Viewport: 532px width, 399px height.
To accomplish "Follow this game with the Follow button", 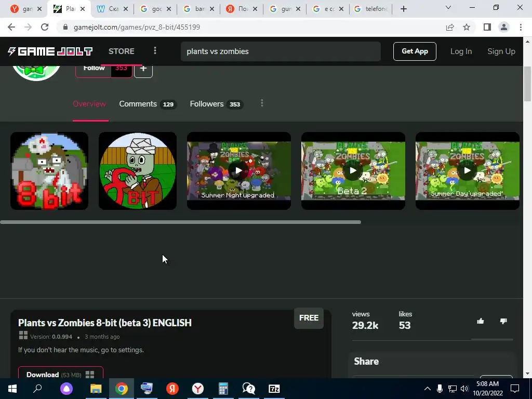I will (94, 70).
